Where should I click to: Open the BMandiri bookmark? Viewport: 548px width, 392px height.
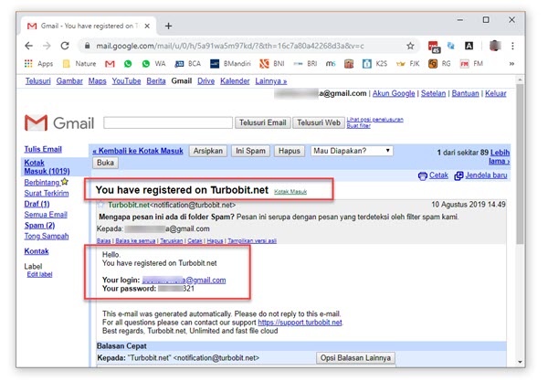tap(230, 64)
